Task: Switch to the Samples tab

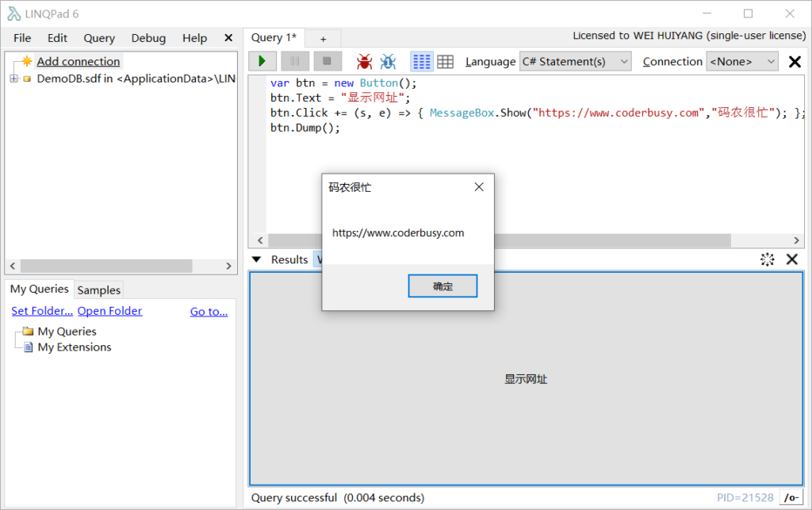Action: click(x=99, y=290)
